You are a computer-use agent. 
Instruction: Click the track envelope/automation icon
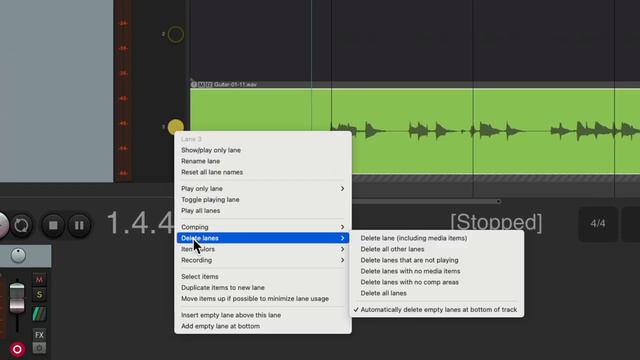(x=39, y=314)
